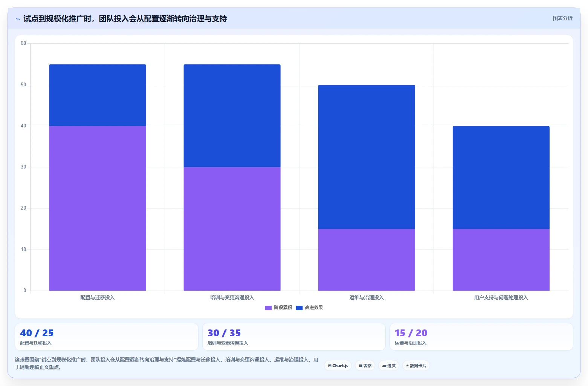The height and width of the screenshot is (386, 588).
Task: Click the blue bar segment for 配置与迁移投入
Action: pyautogui.click(x=98, y=95)
